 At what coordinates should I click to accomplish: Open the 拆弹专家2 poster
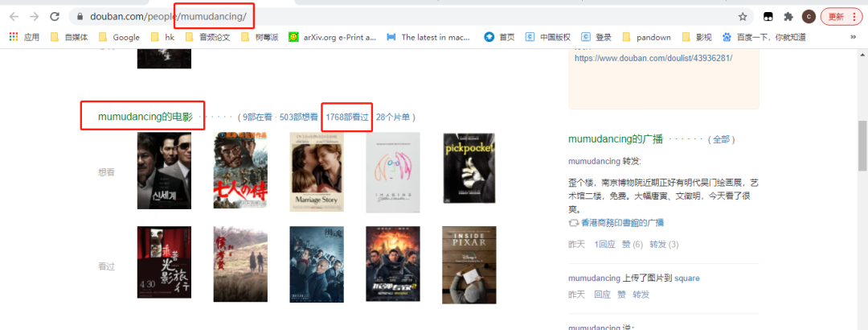coord(392,264)
